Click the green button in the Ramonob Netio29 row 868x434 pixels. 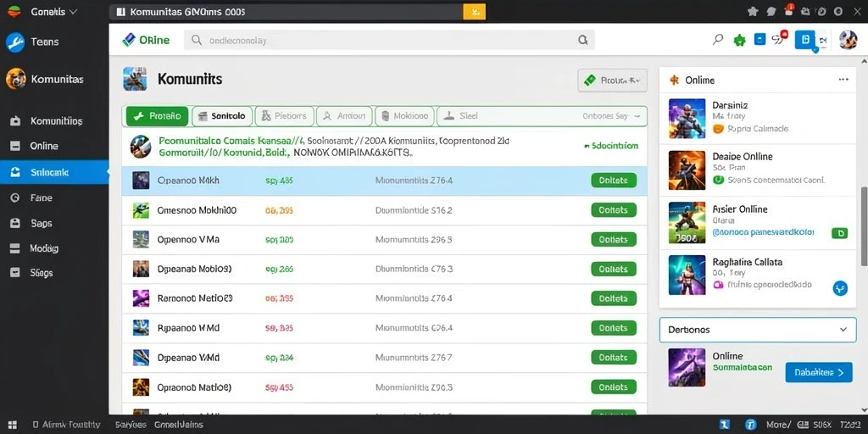tap(614, 298)
